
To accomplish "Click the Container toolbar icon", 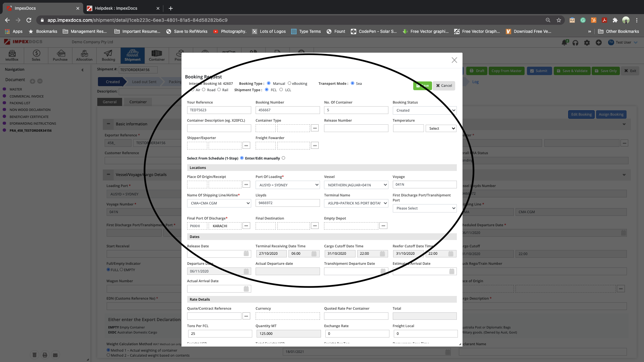I will tap(157, 55).
